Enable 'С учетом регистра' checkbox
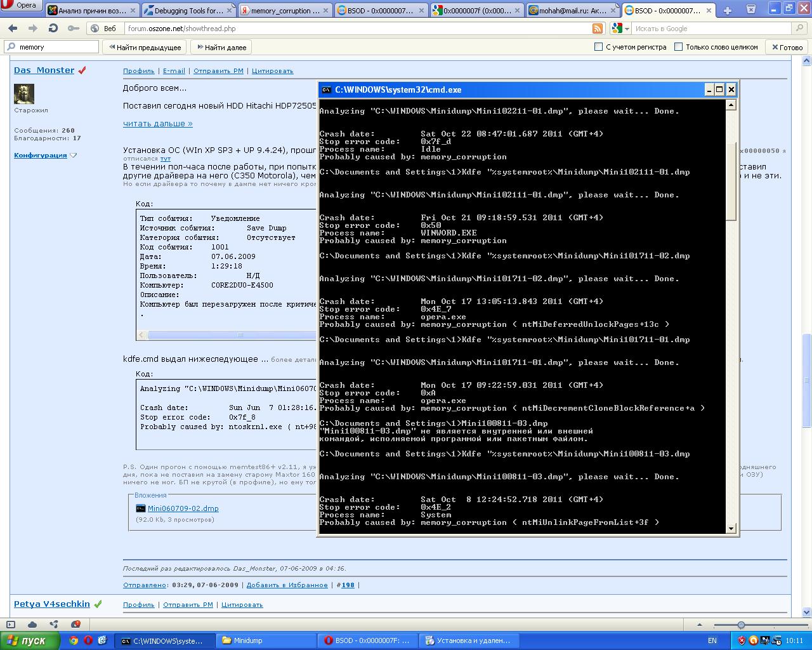Viewport: 812px width, 650px height. pyautogui.click(x=598, y=47)
